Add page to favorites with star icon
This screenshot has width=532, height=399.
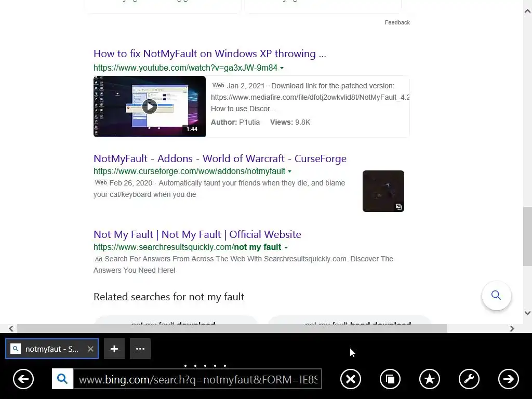(x=430, y=379)
